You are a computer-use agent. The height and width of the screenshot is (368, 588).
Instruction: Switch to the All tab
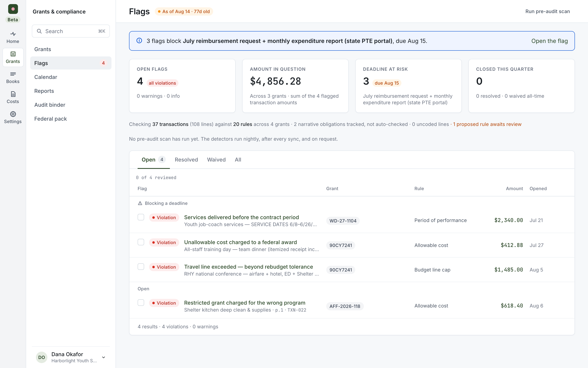click(238, 160)
